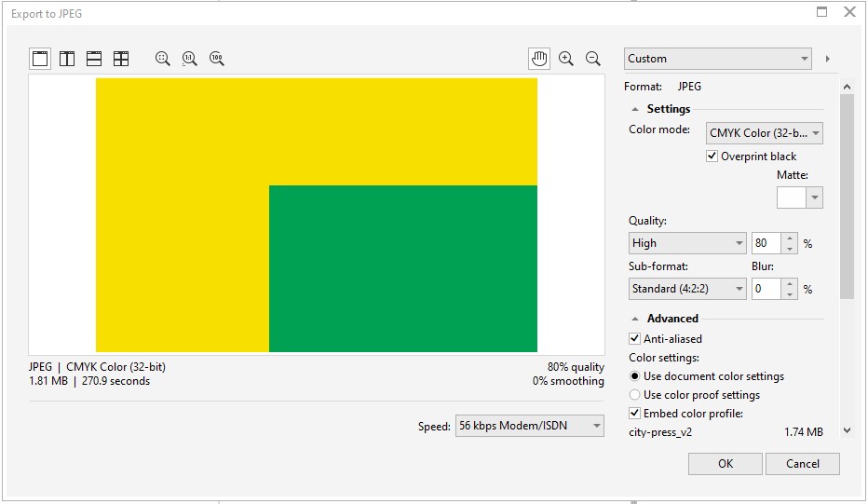The height and width of the screenshot is (504, 868).
Task: Uncheck the Overprint black checkbox
Action: (x=712, y=157)
